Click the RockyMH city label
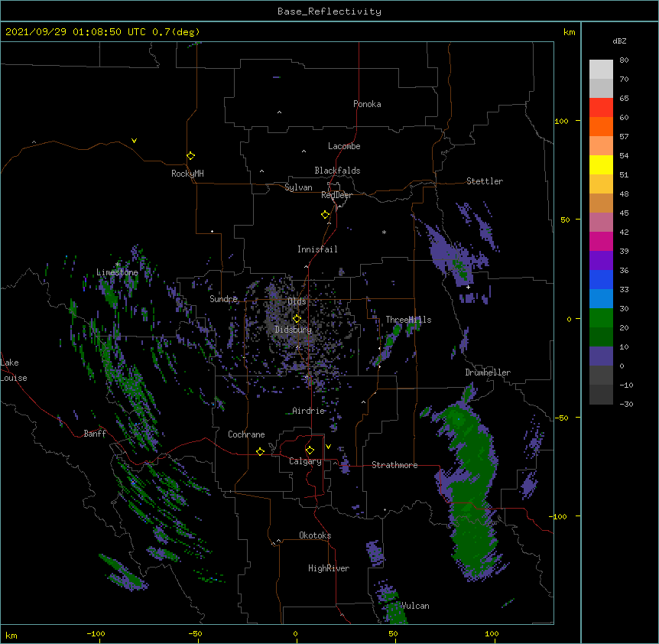This screenshot has width=659, height=644. [x=187, y=174]
